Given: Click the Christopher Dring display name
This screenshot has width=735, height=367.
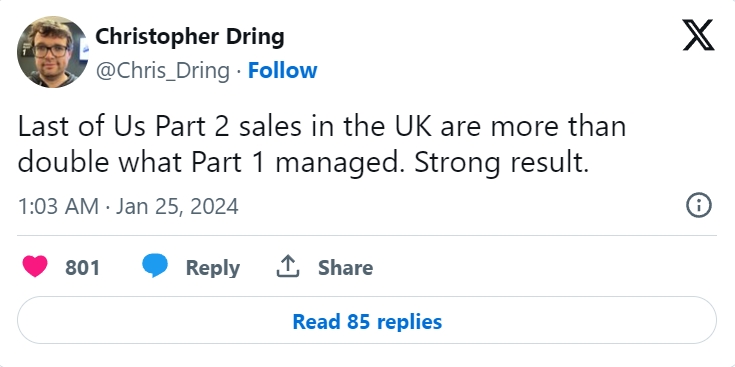Looking at the screenshot, I should pos(190,37).
